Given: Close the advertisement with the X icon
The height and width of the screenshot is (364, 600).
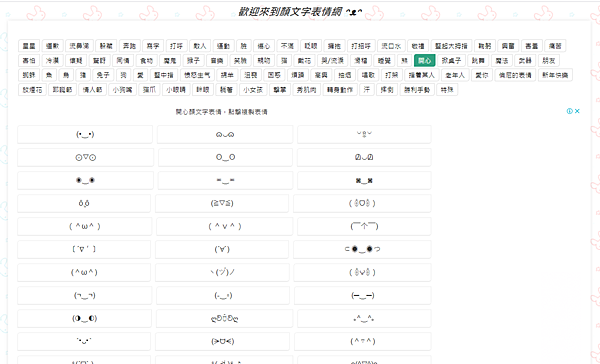Looking at the screenshot, I should tap(577, 111).
